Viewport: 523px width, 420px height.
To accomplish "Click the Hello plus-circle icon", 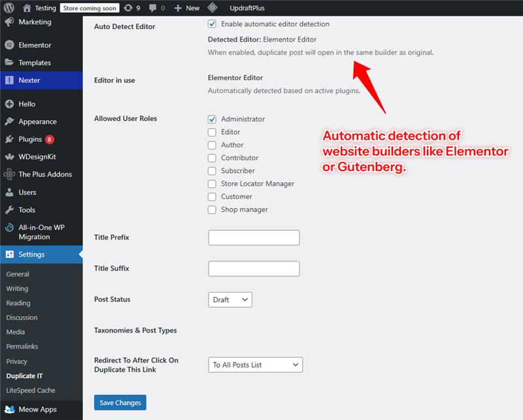I will point(9,104).
